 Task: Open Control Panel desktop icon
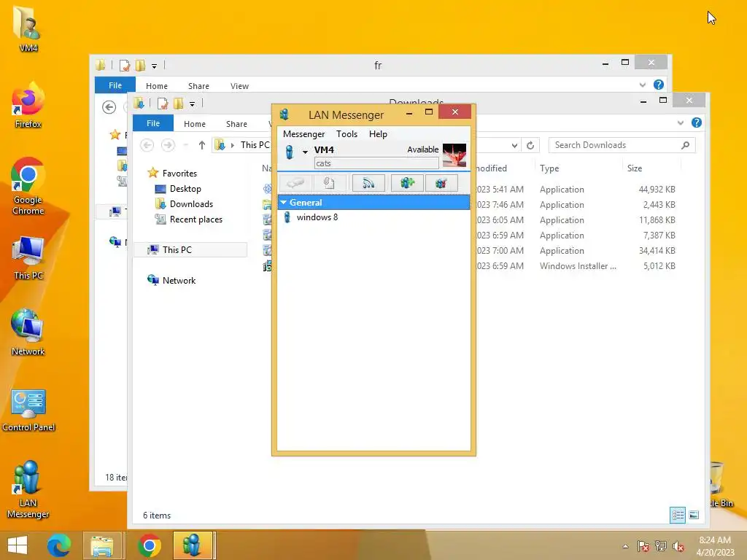(x=28, y=410)
